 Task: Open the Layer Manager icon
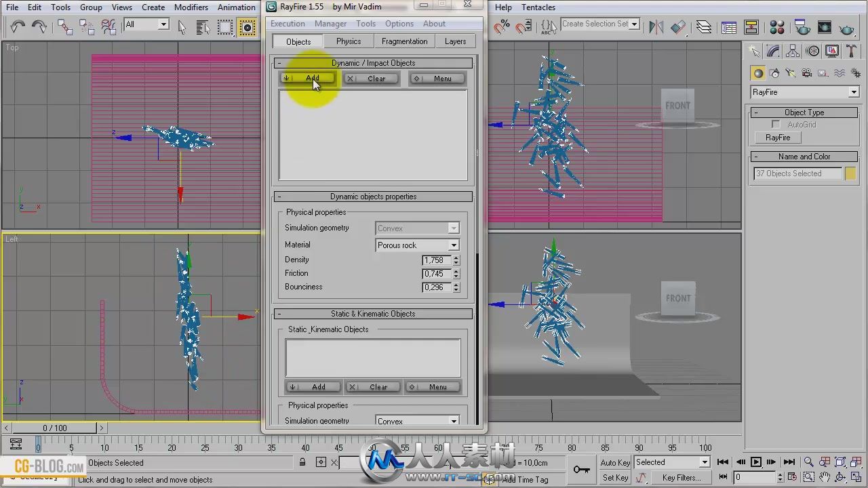(704, 26)
